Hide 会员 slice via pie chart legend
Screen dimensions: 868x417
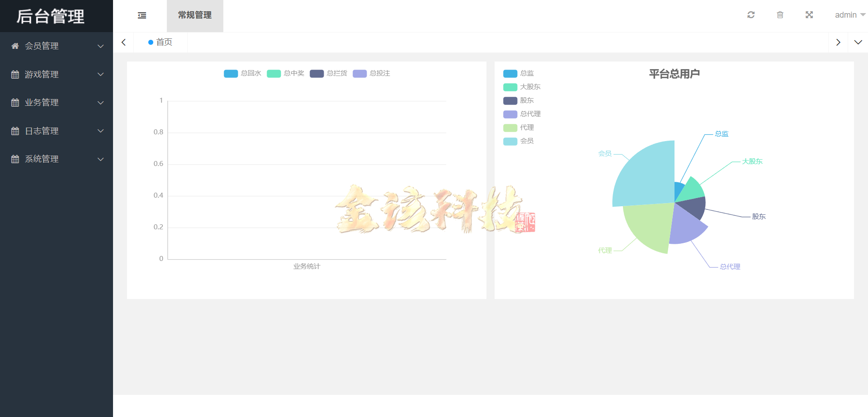[518, 141]
